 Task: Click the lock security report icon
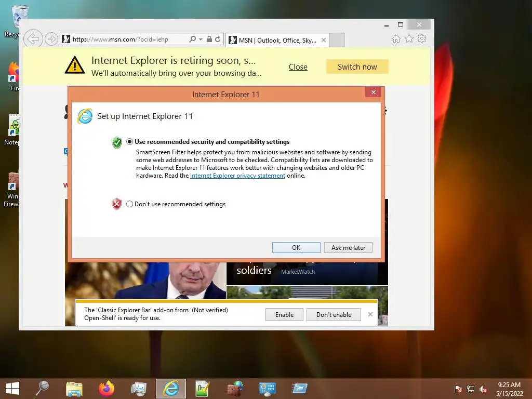coord(209,39)
